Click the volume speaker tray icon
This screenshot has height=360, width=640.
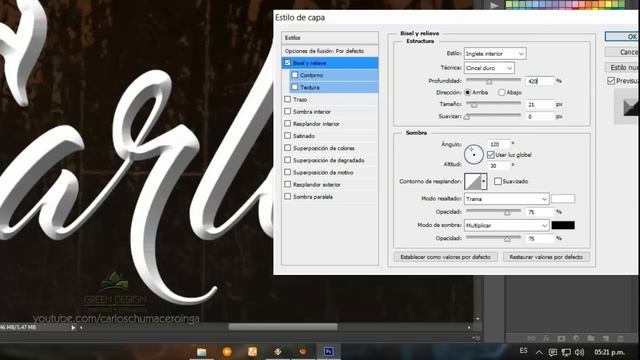579,352
